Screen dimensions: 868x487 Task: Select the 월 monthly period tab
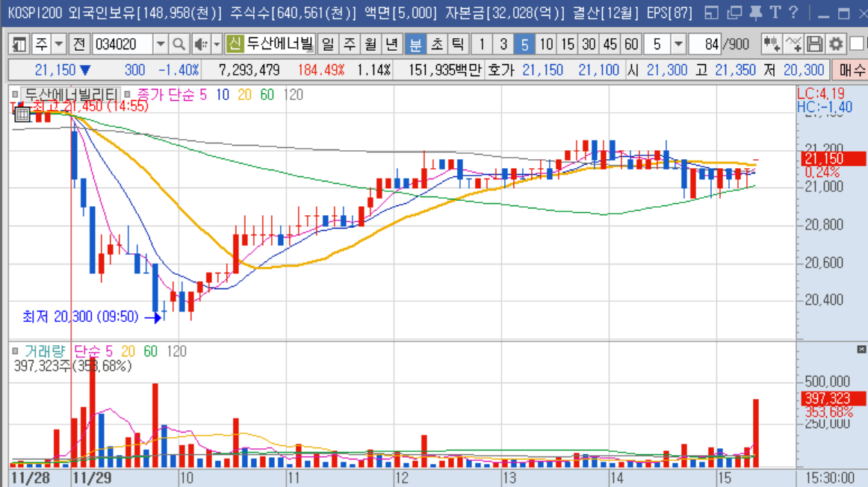pyautogui.click(x=371, y=44)
